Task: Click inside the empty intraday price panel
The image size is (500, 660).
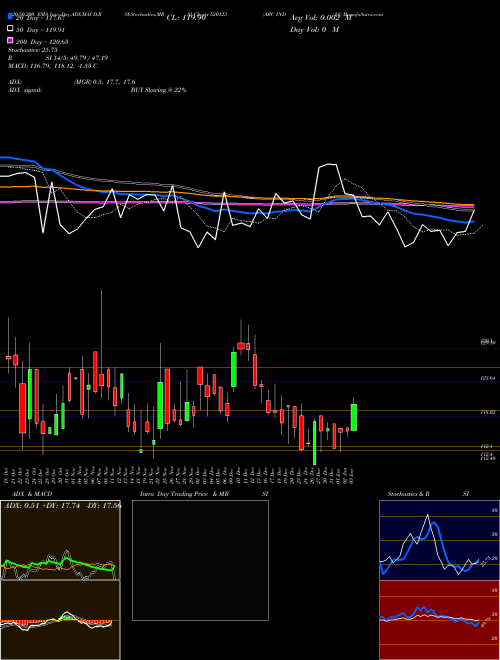Action: pos(200,560)
